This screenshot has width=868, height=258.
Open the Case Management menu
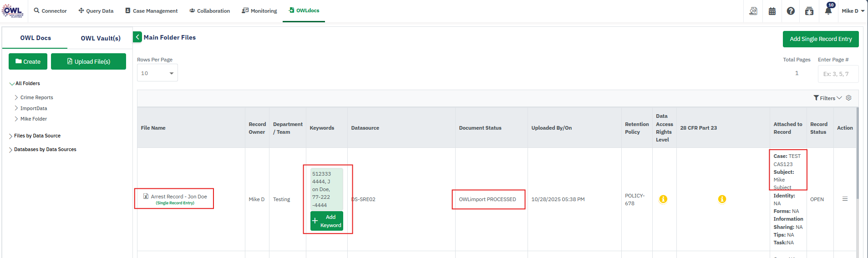151,11
